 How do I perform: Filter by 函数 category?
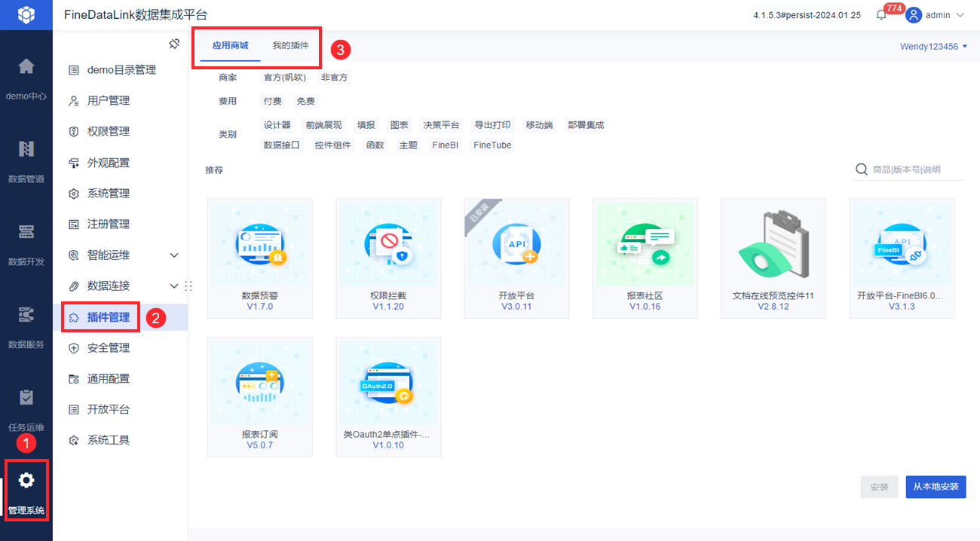point(375,145)
